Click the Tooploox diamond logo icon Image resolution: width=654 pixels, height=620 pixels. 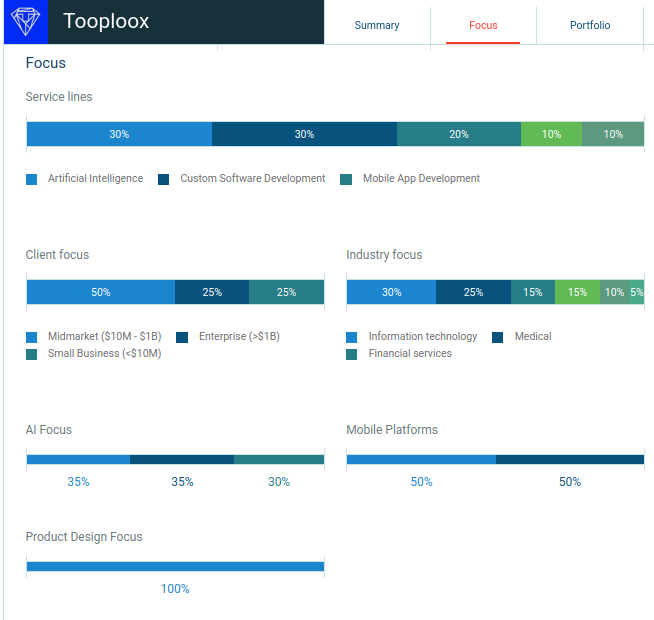[x=26, y=22]
